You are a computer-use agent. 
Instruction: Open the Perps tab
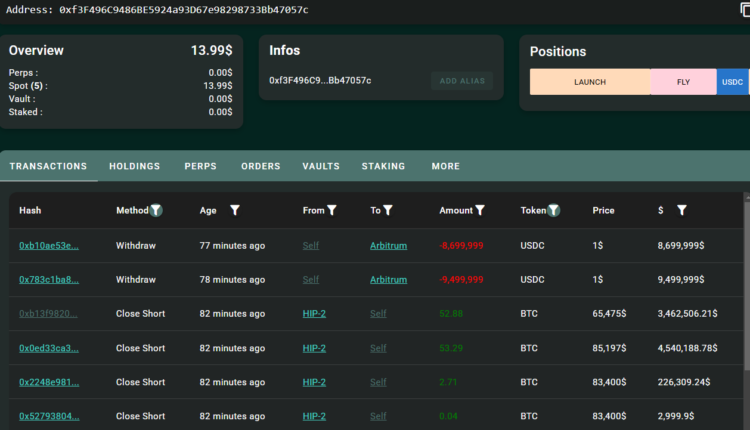[200, 166]
